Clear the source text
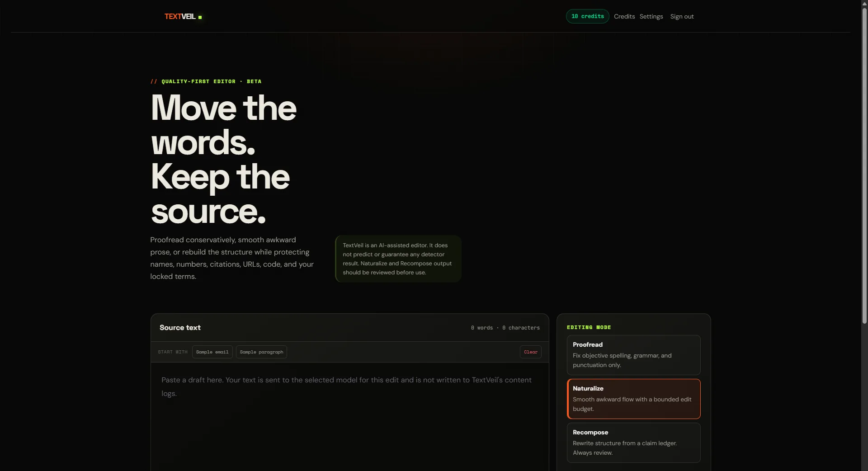The width and height of the screenshot is (868, 471). coord(530,352)
